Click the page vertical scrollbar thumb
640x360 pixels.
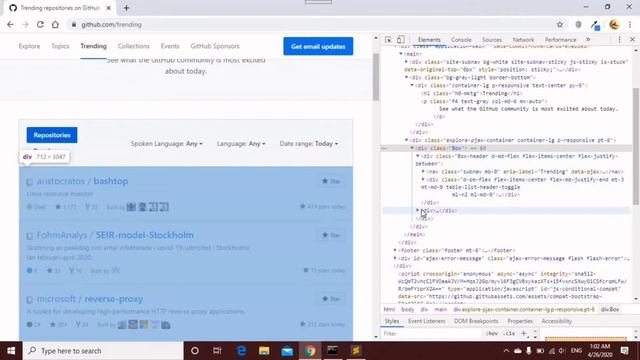click(x=376, y=77)
